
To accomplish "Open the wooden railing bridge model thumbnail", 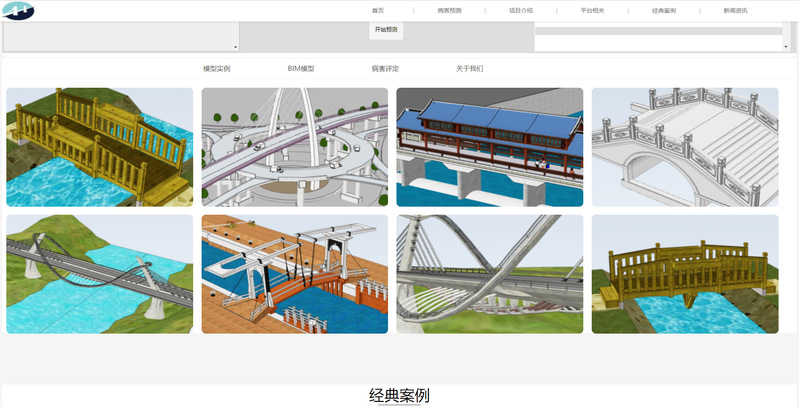I will pos(99,147).
